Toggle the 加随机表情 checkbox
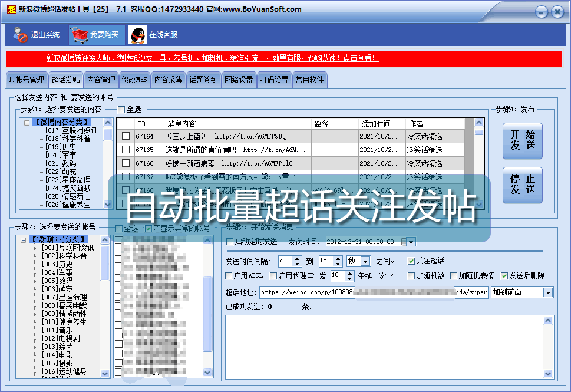The width and height of the screenshot is (571, 392). (x=454, y=276)
